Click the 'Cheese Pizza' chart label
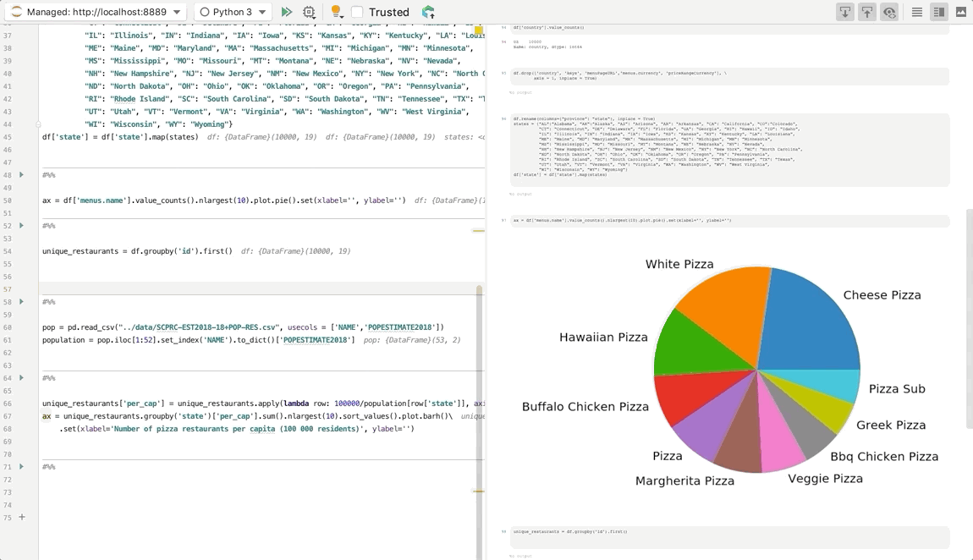This screenshot has width=973, height=560. [882, 295]
